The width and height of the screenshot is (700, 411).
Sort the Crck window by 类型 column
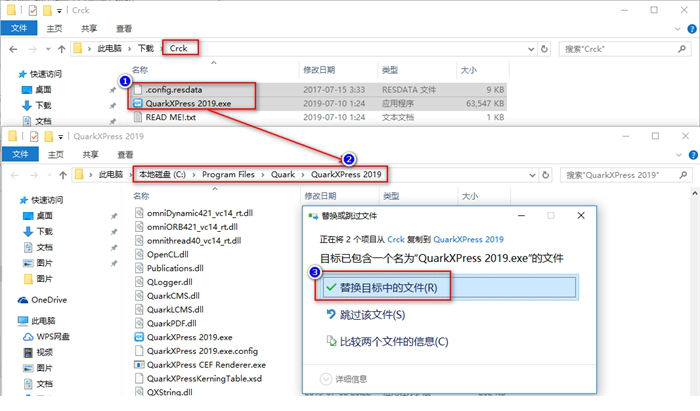click(390, 70)
